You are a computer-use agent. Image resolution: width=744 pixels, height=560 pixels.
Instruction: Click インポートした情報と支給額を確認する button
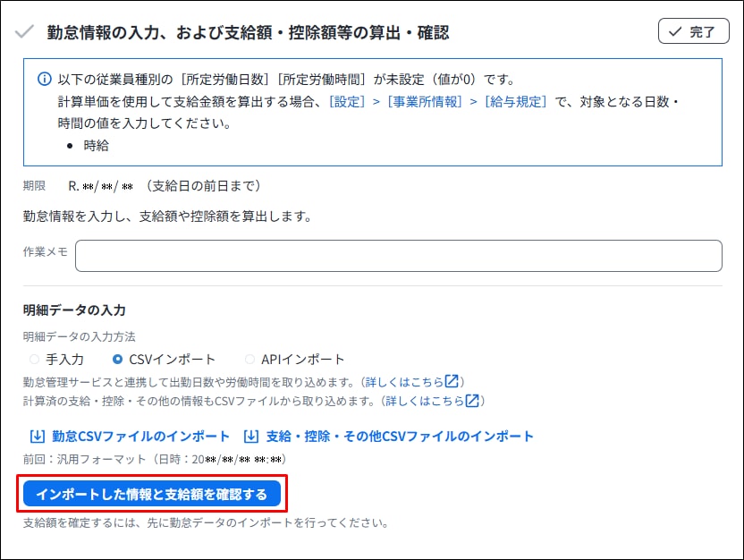tap(152, 494)
